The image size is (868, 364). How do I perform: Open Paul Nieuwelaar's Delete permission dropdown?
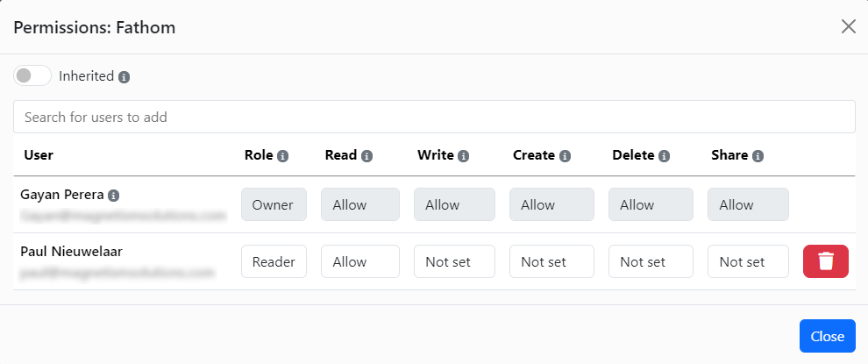[x=651, y=261]
